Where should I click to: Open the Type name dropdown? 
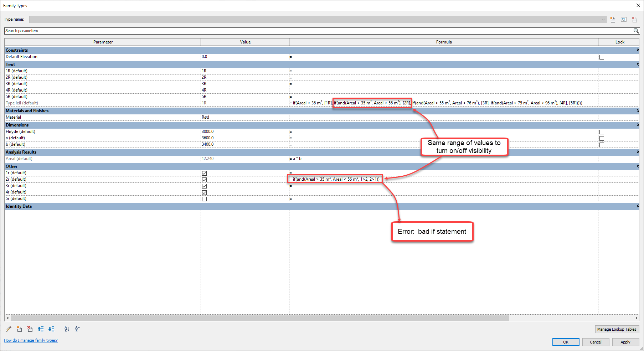[602, 19]
